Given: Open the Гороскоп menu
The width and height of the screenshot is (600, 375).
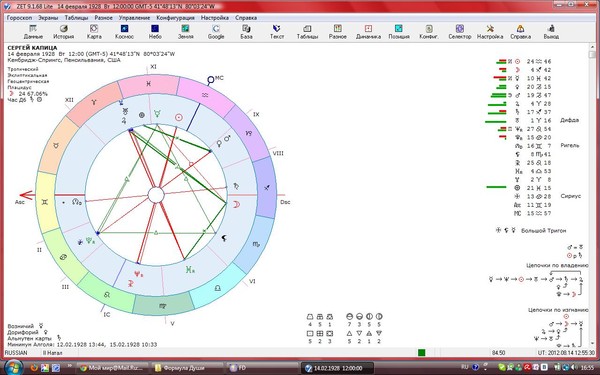Looking at the screenshot, I should [x=19, y=18].
